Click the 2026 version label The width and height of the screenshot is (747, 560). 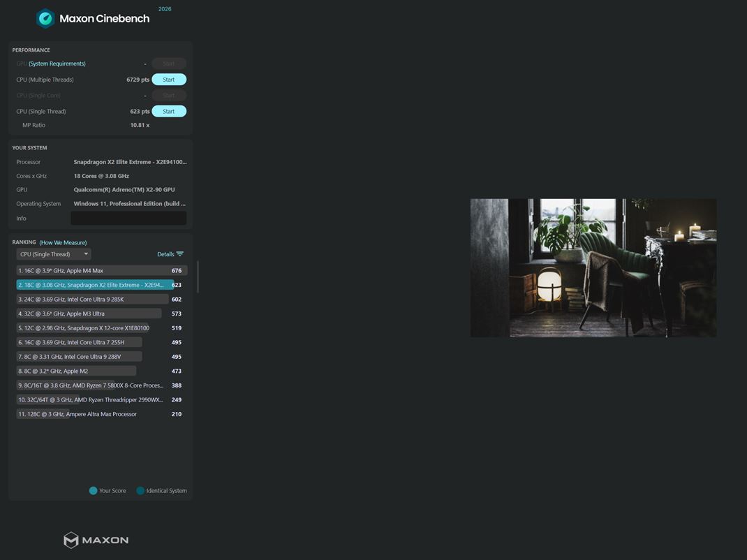165,9
